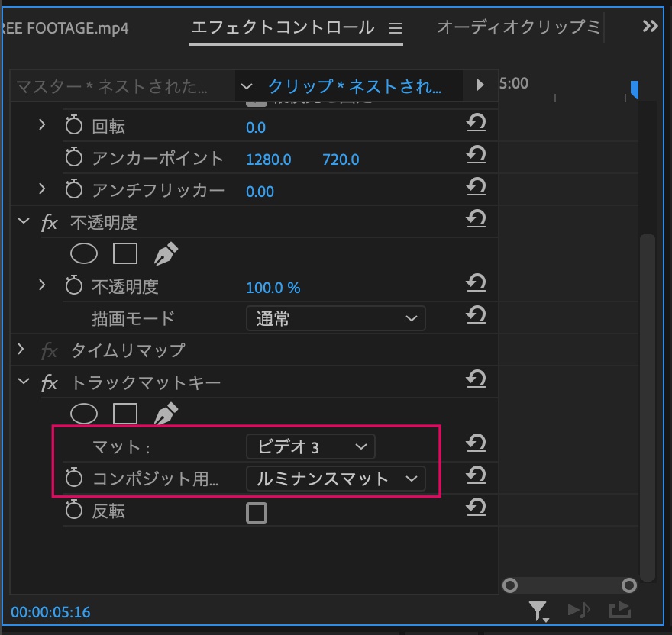Switch to the FOOTAGE.mp4 source tab
Screen dimensions: 672x635
64,28
